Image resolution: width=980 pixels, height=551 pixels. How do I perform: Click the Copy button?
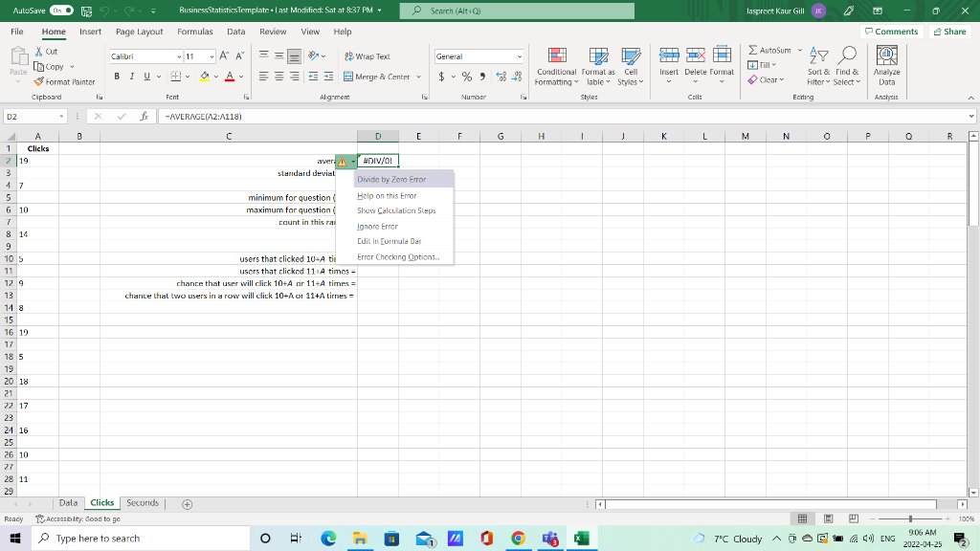(x=50, y=67)
